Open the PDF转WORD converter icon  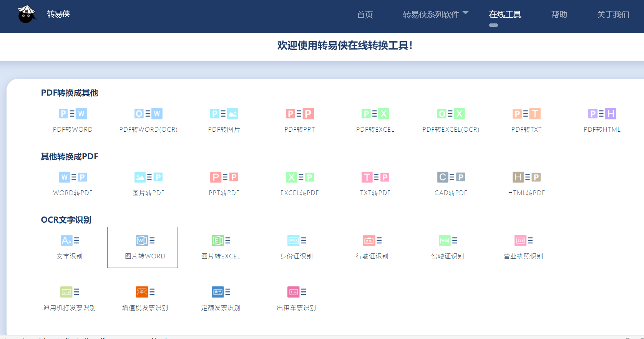coord(73,114)
